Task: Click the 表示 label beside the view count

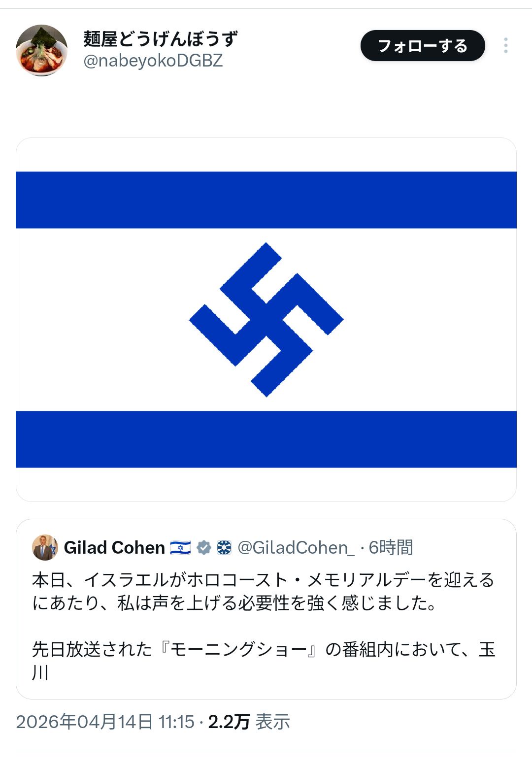Action: pyautogui.click(x=272, y=722)
